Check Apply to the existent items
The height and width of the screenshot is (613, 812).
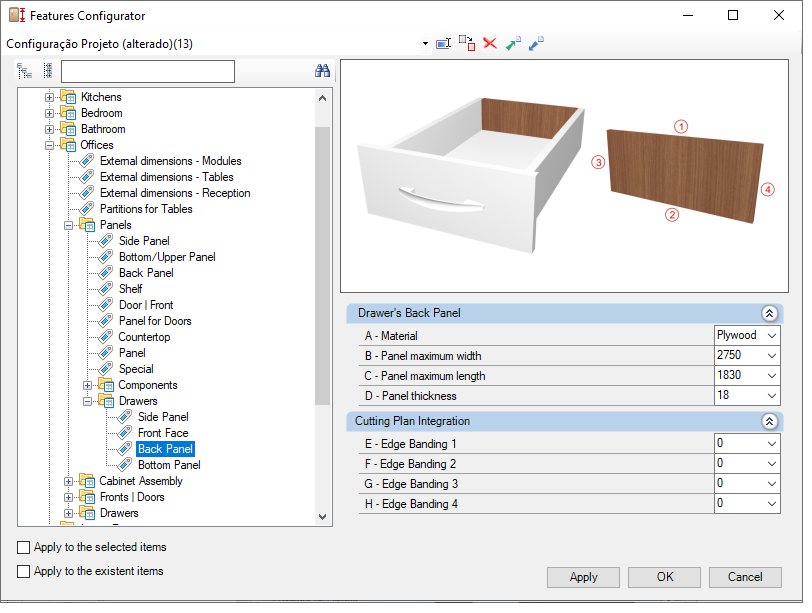(23, 571)
